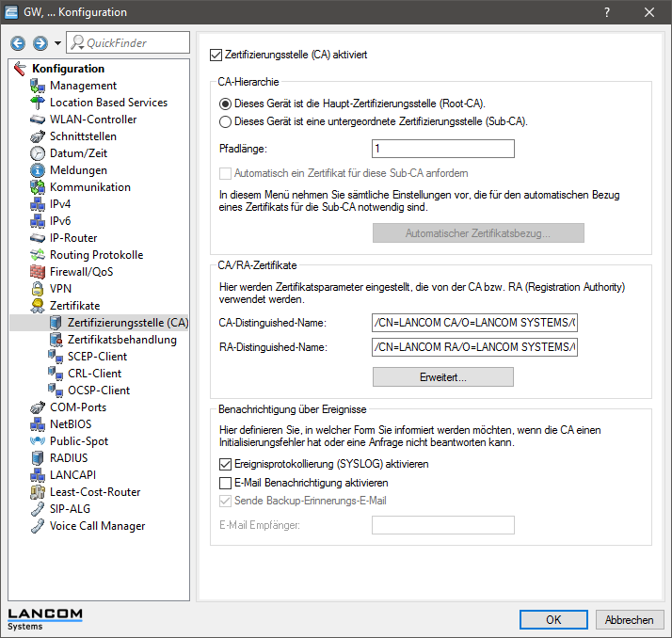672x638 pixels.
Task: Toggle Zertifizierungsstelle (CA) aktiviert checkbox
Action: [x=216, y=56]
